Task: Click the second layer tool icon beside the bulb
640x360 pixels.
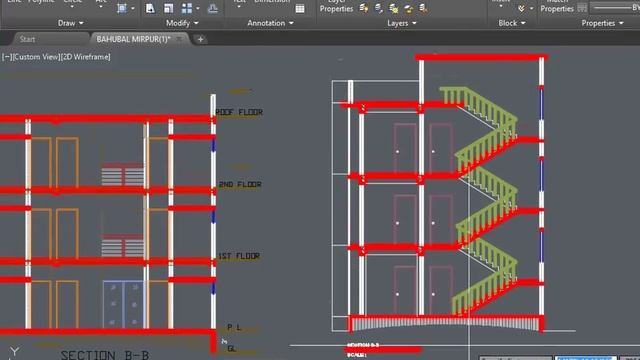Action: [378, 8]
